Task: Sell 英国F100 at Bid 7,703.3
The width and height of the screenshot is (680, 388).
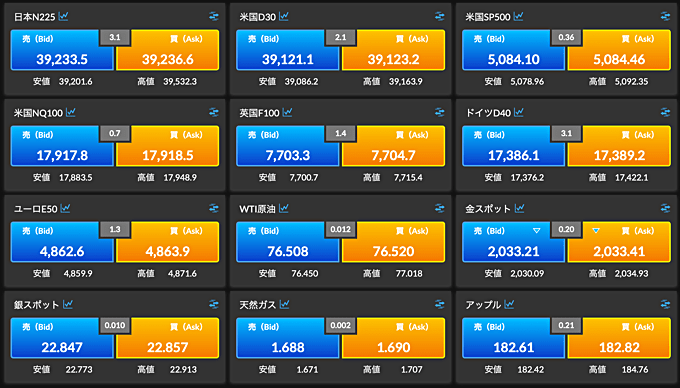Action: coord(288,146)
